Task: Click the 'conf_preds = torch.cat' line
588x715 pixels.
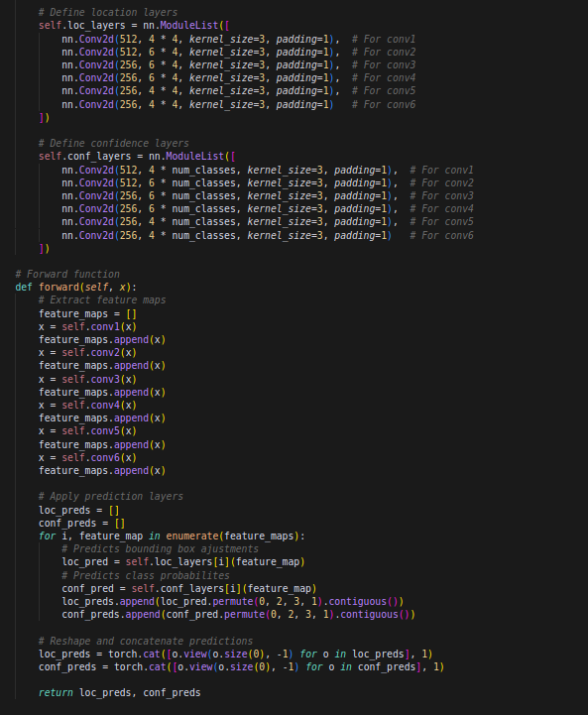Action: click(241, 666)
